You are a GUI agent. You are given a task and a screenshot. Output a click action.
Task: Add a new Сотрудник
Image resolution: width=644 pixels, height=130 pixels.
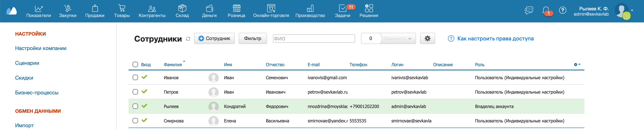pos(214,38)
